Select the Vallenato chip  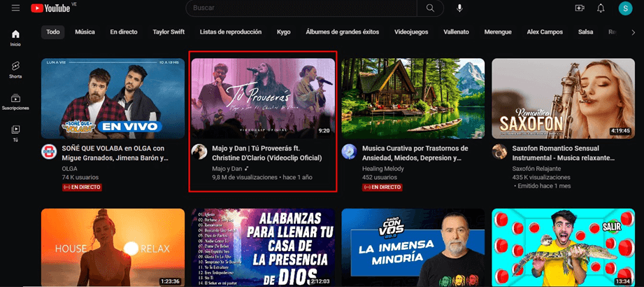456,32
